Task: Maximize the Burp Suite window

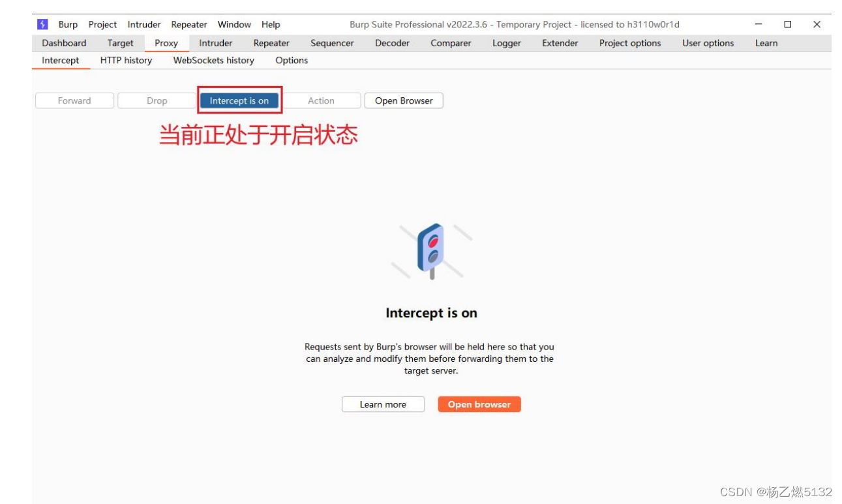Action: (788, 24)
